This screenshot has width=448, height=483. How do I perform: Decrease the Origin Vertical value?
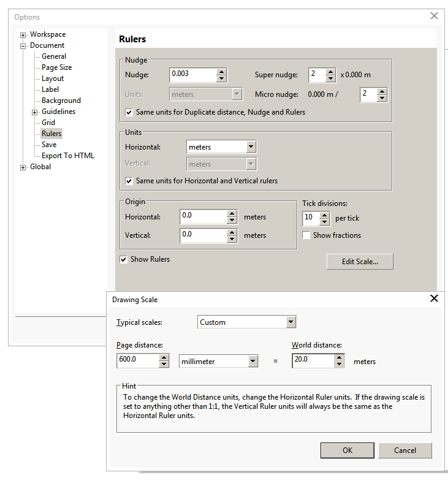point(232,239)
